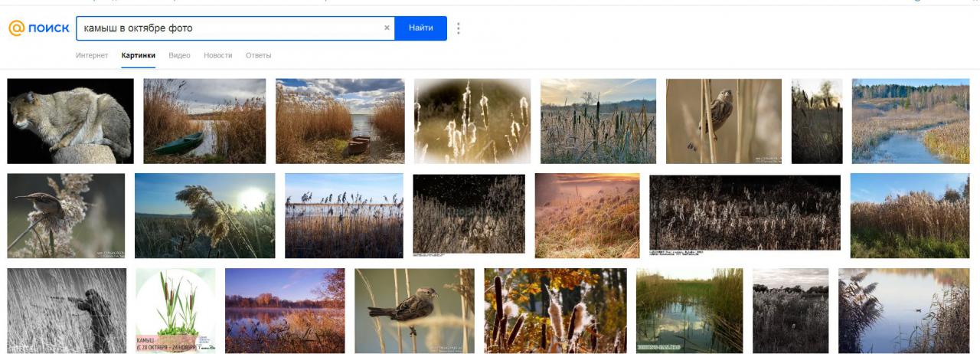
Task: Open the Камыш potted cattail illustration
Action: 175,310
